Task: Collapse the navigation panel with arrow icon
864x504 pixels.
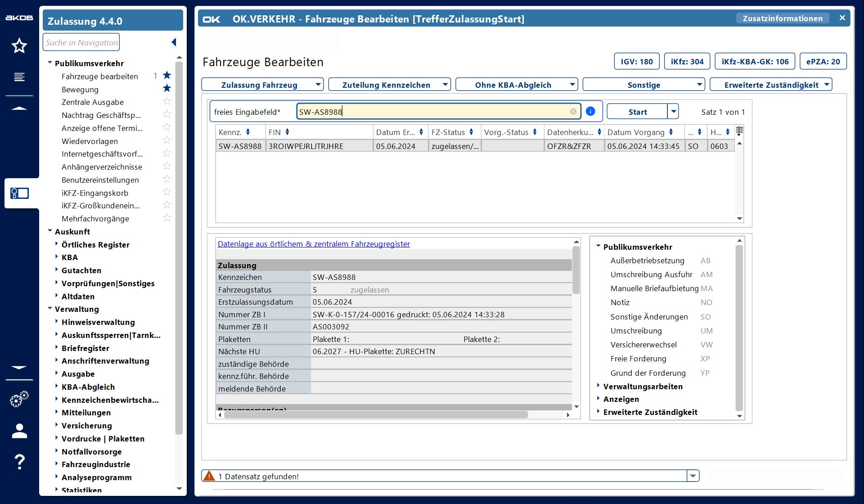Action: coord(174,42)
